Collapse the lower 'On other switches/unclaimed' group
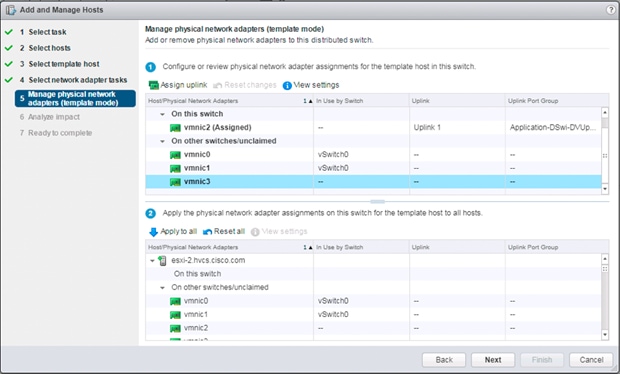Screen dimensions: 620x374 (162, 287)
